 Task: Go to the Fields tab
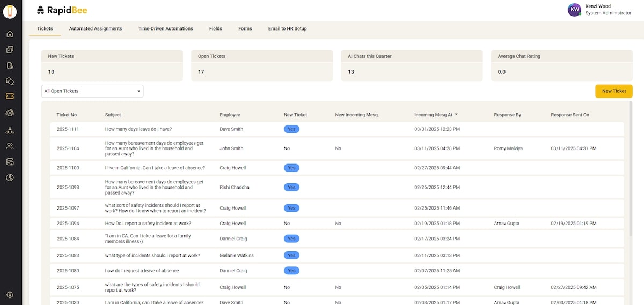[216, 28]
